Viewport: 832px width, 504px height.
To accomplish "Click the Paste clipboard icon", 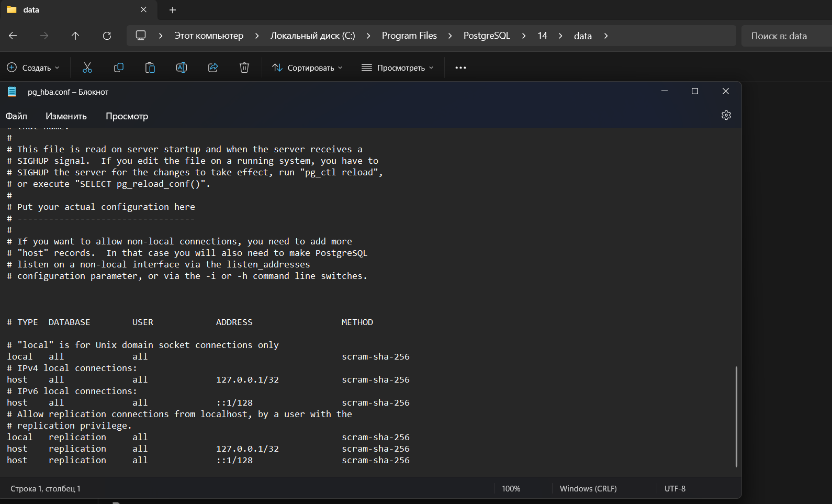I will [x=150, y=68].
